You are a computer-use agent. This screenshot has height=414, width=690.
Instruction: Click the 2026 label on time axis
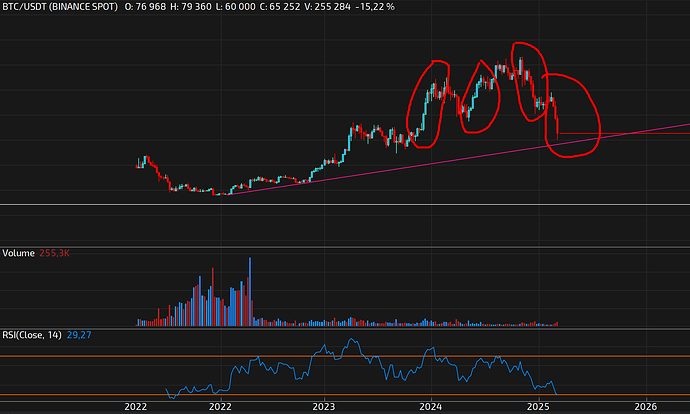(x=646, y=407)
